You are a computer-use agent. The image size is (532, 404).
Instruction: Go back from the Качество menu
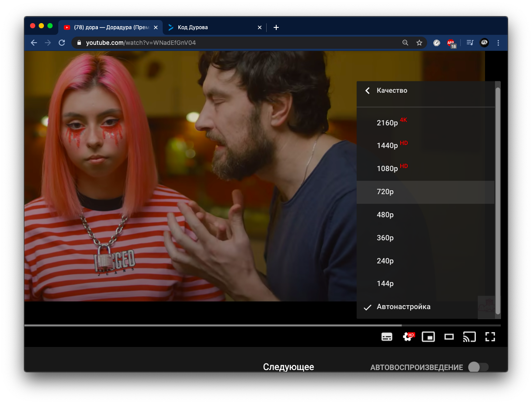[368, 91]
